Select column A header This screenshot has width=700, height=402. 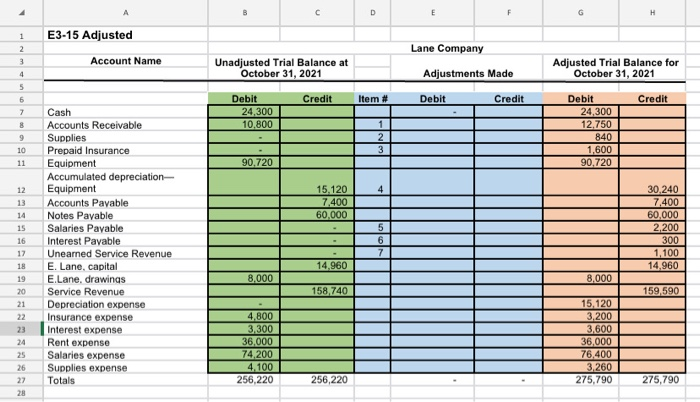(125, 13)
